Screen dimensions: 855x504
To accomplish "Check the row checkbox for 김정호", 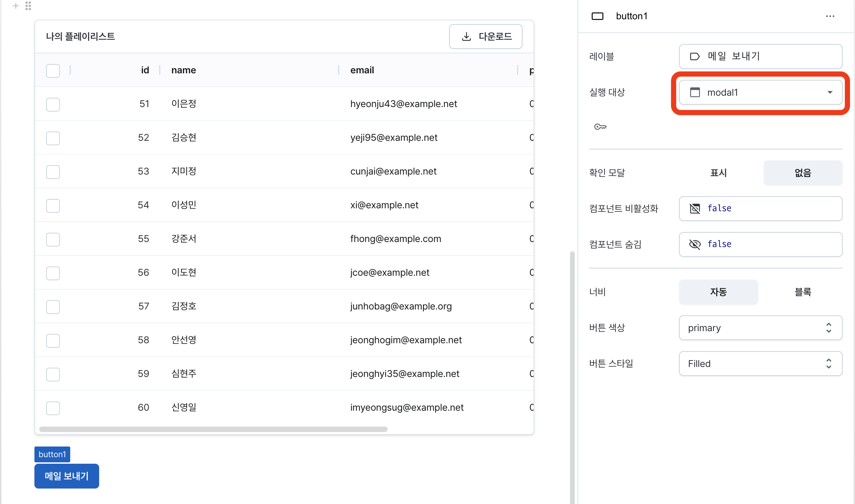I will [x=53, y=307].
